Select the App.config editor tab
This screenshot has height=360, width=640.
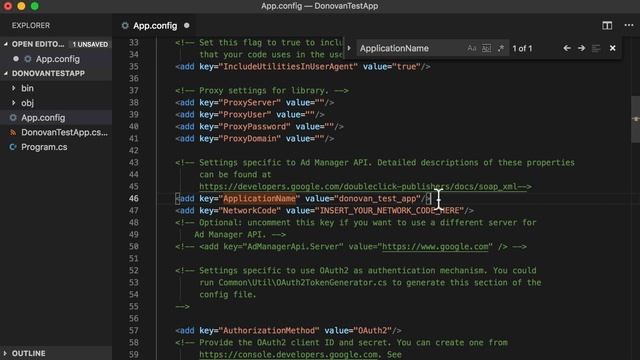155,25
